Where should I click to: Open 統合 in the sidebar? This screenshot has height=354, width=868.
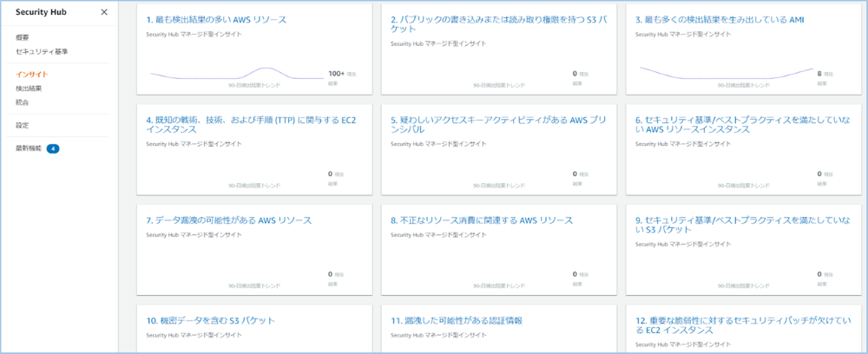[23, 102]
